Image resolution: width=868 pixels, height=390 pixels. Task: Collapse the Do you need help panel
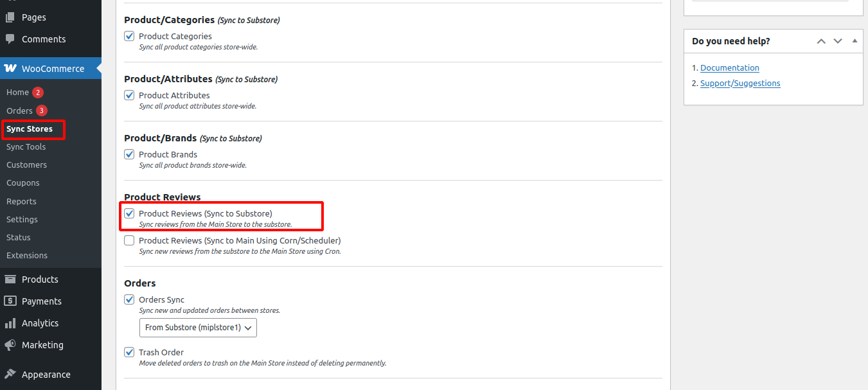click(x=855, y=41)
